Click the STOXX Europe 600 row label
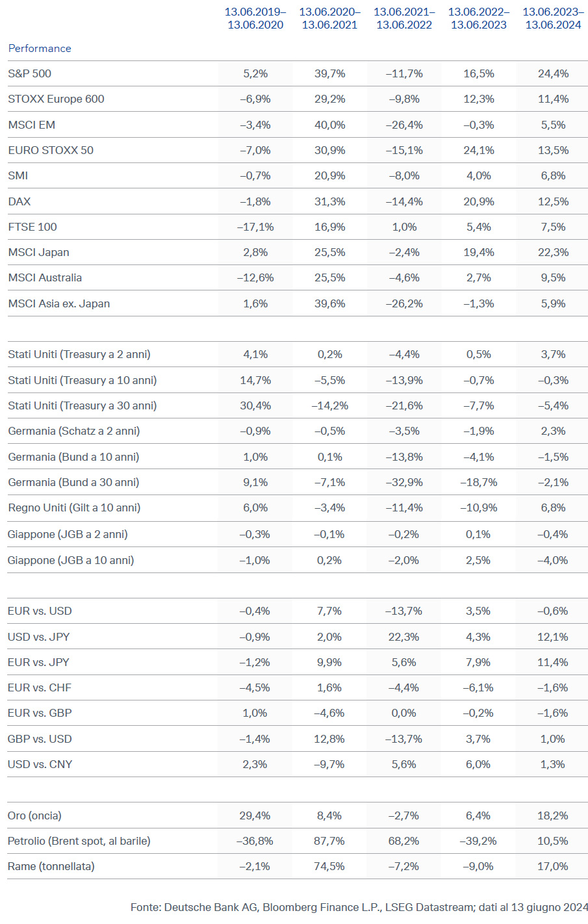 pos(56,99)
